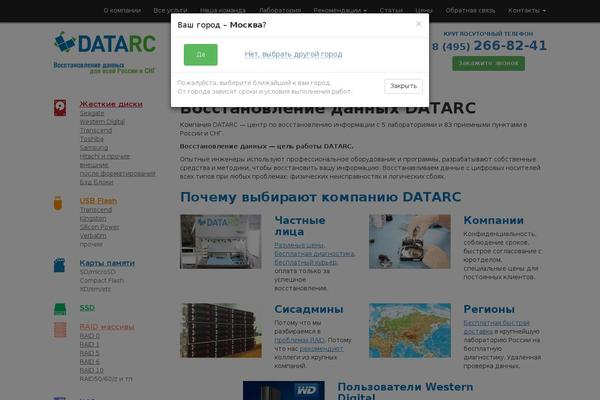Close the city dialog with X
Viewport: 600px width, 400px height.
(x=418, y=24)
